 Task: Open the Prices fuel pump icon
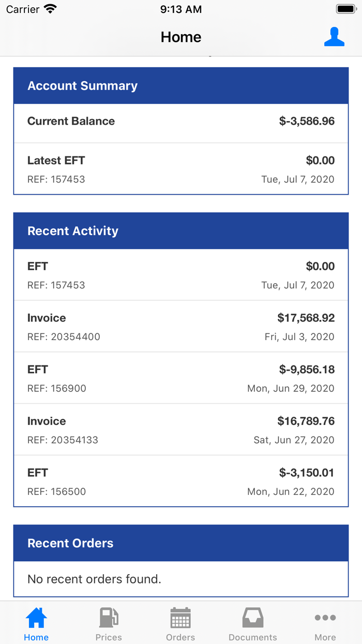(109, 618)
